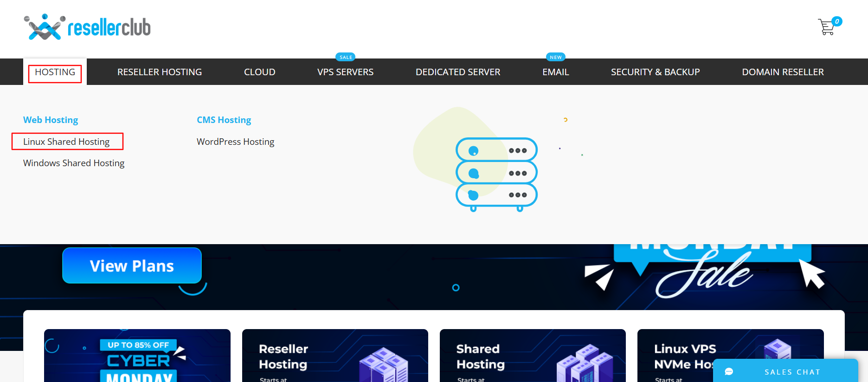This screenshot has height=382, width=868.
Task: Open the SECURITY & BACKUP menu
Action: (x=656, y=72)
